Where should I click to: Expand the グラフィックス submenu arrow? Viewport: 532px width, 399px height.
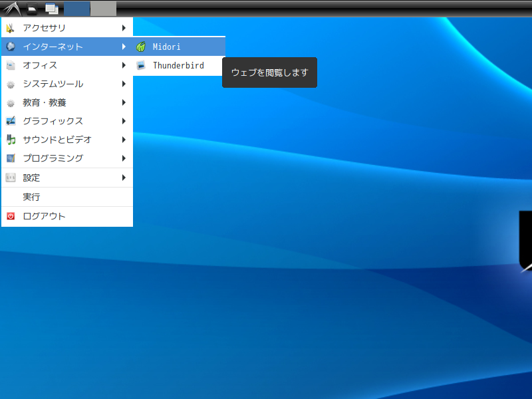124,121
